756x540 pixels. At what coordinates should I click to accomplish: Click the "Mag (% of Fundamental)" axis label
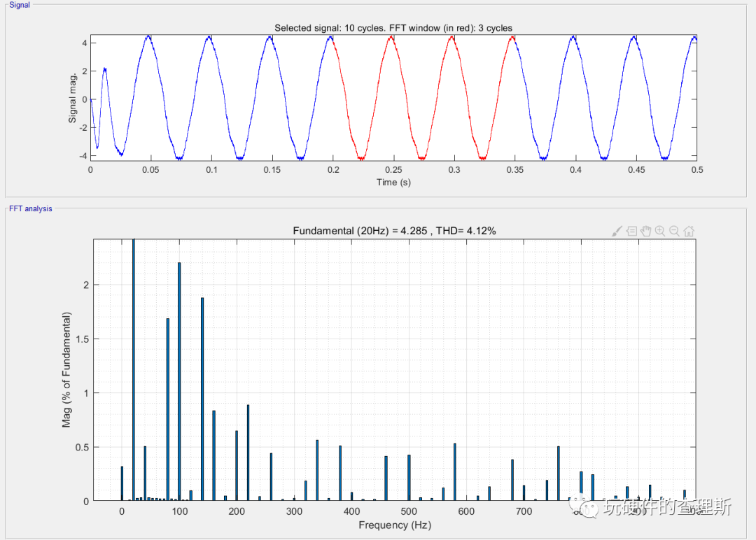[x=66, y=370]
